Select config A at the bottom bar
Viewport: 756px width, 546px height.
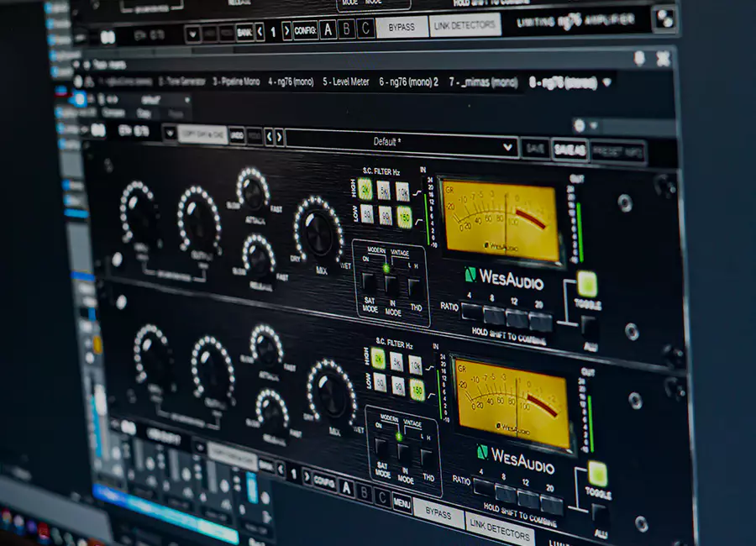346,487
